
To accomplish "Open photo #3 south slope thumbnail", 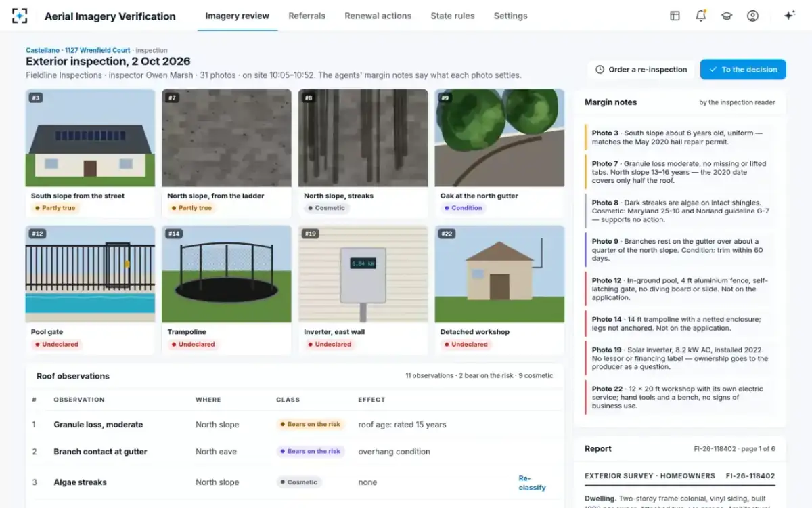I will coord(90,137).
